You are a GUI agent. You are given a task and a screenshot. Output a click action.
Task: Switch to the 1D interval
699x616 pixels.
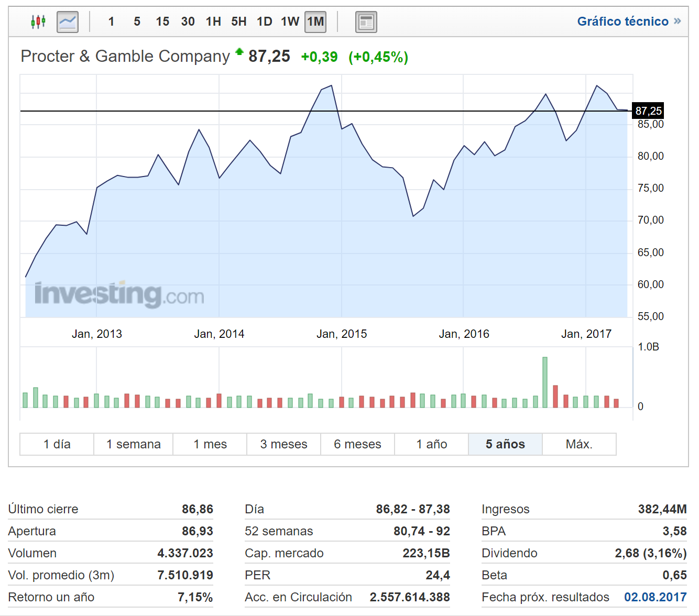(x=264, y=22)
